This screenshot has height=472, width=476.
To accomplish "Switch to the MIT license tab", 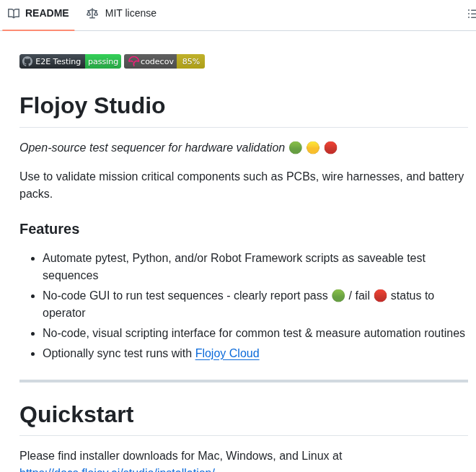I will 121,14.
